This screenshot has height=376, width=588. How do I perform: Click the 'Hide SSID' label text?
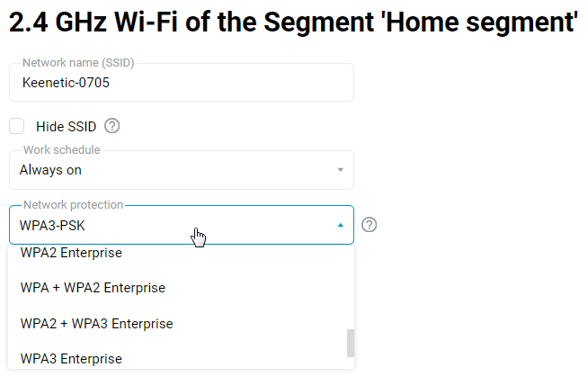(x=66, y=127)
